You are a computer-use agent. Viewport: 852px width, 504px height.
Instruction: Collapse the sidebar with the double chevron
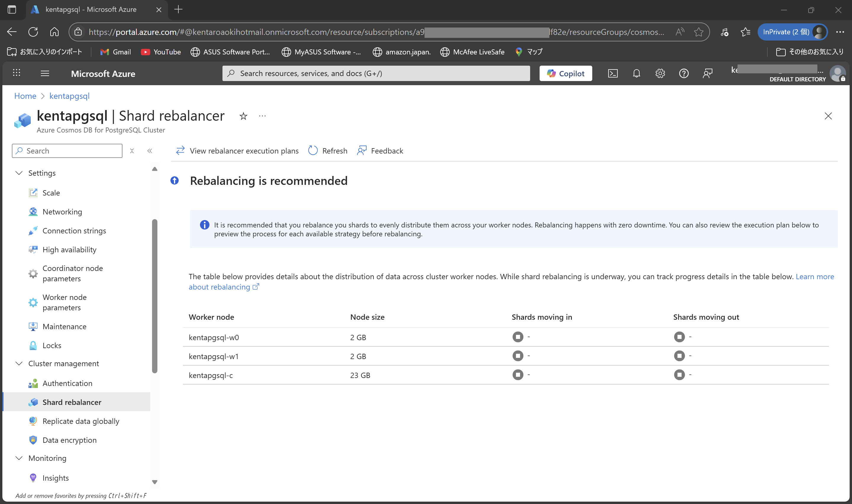click(x=150, y=151)
